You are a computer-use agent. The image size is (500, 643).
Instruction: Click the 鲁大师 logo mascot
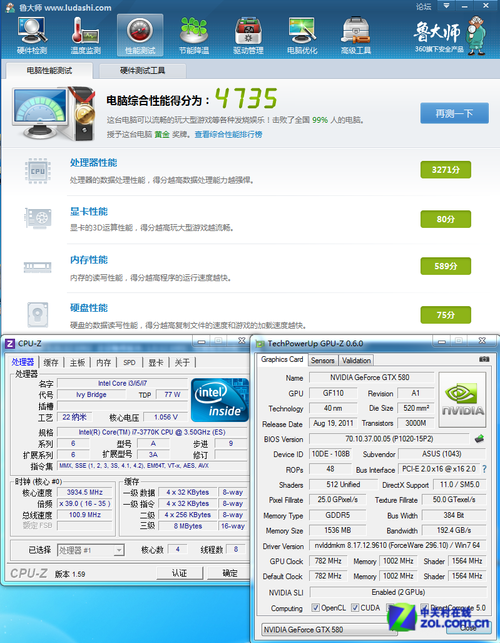477,35
